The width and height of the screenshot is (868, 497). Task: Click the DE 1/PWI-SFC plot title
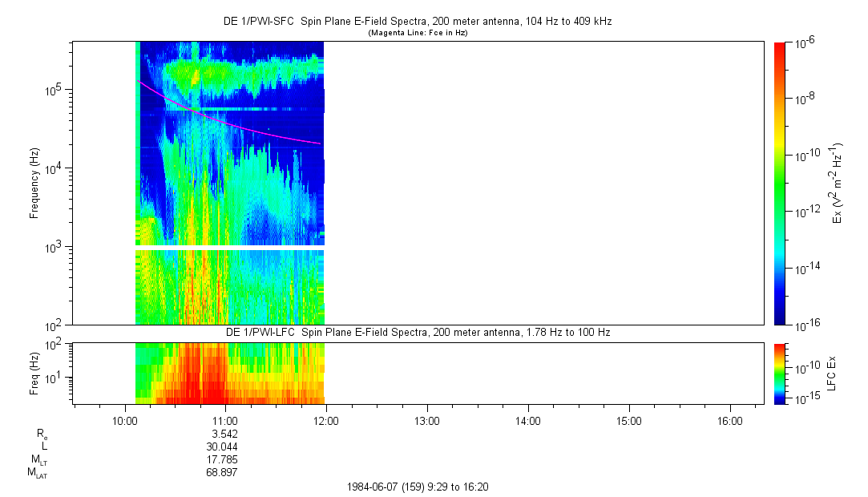417,22
